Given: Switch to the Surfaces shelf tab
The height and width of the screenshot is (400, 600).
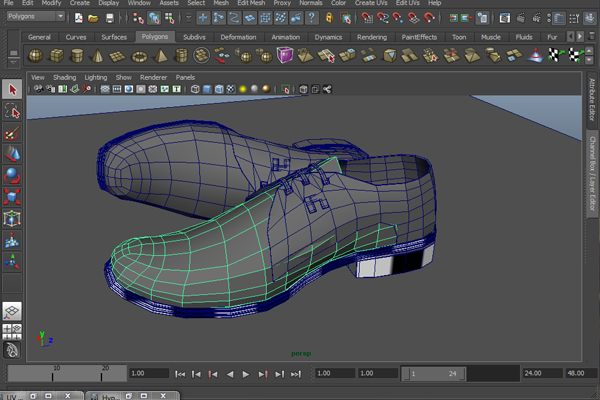Looking at the screenshot, I should [114, 37].
